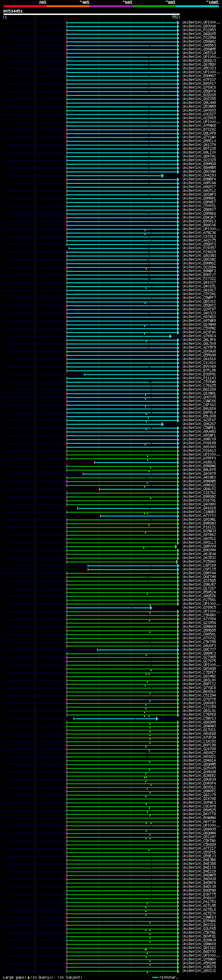Select hit UniRef100_B9T228
The width and height of the screenshot is (222, 980).
click(199, 149)
